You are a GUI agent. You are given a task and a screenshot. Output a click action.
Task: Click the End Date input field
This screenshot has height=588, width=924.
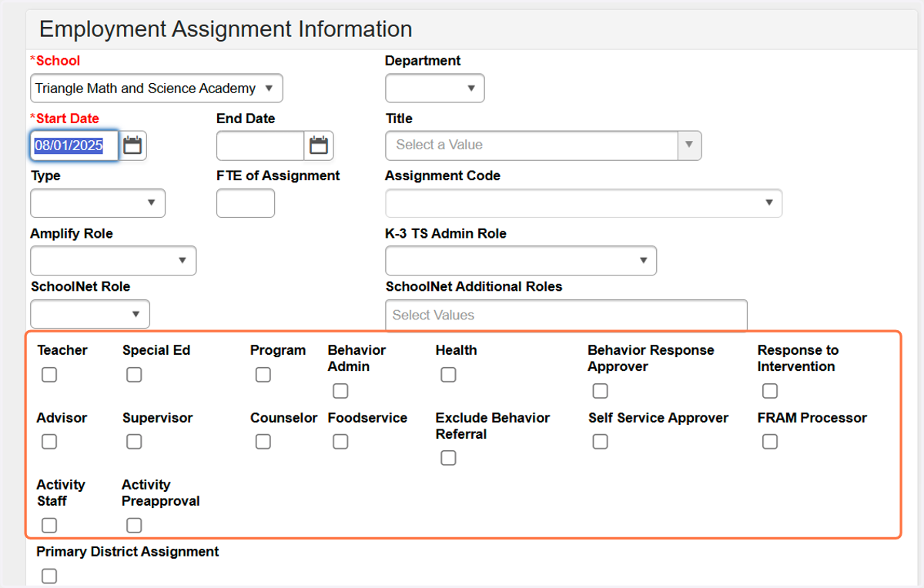pos(260,145)
